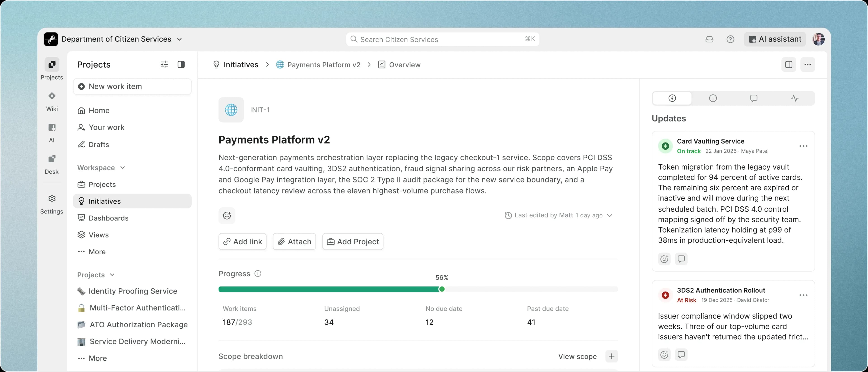Create a New work item
The height and width of the screenshot is (372, 868).
tap(132, 87)
